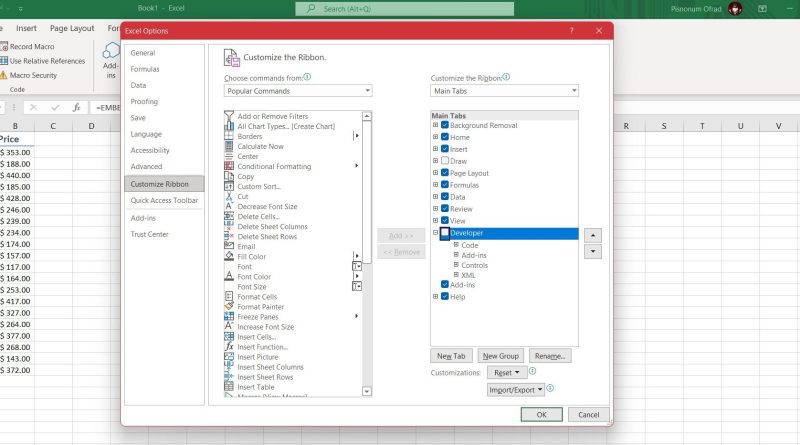Viewport: 800px width, 445px height.
Task: Select Delete Sheet Columns icon
Action: pos(229,226)
